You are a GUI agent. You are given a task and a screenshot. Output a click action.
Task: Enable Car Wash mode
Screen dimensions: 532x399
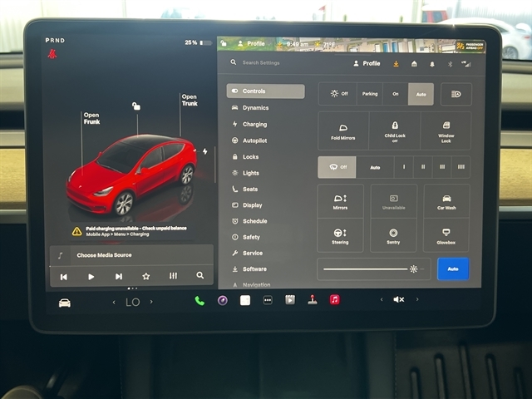point(446,201)
